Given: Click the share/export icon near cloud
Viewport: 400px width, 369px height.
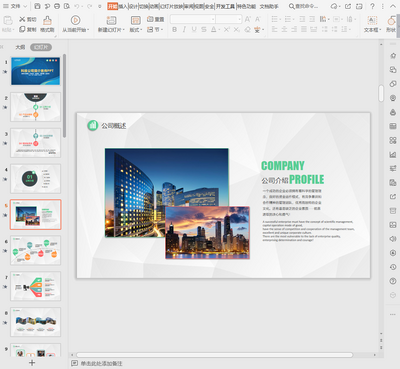Looking at the screenshot, I should point(348,6).
